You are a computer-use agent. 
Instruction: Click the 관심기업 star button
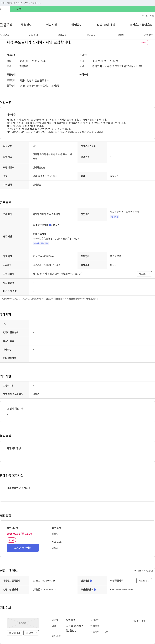point(14,633)
